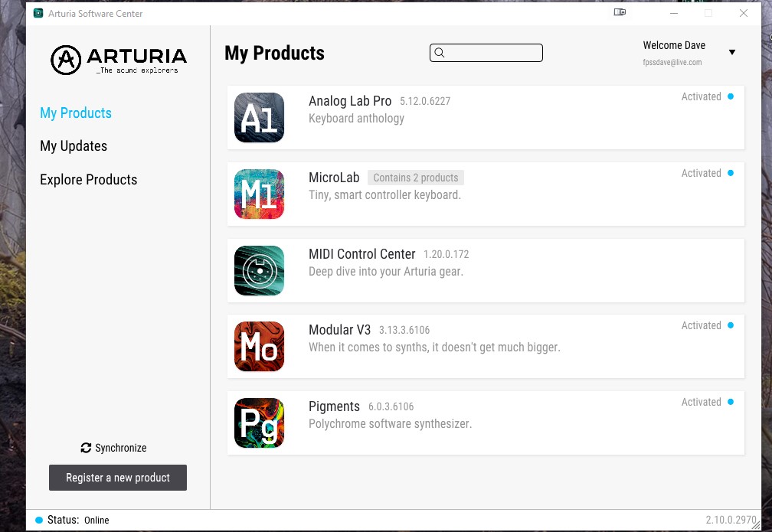This screenshot has height=532, width=772.
Task: Click the Welcome Dave text
Action: (x=674, y=45)
